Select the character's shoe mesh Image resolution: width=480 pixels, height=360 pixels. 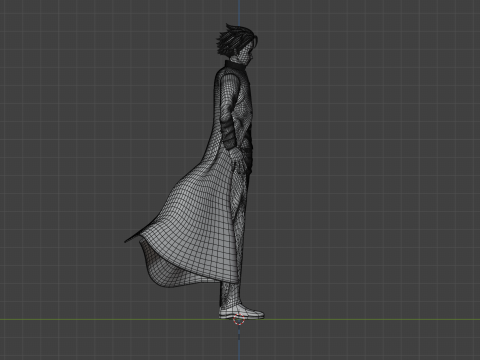point(241,312)
